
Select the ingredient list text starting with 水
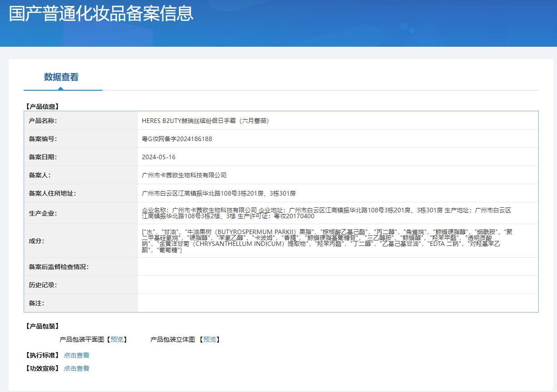click(x=327, y=241)
